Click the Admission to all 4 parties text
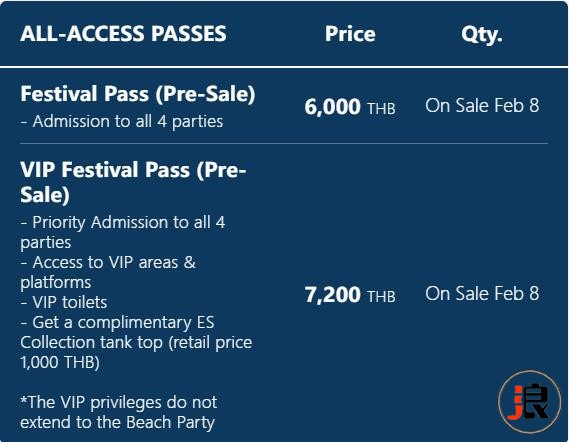 click(x=122, y=121)
